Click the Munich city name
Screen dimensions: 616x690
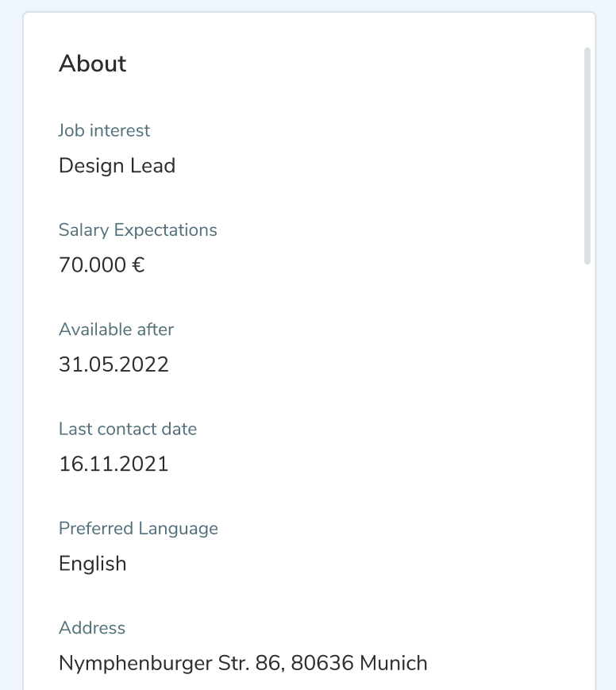[x=394, y=663]
